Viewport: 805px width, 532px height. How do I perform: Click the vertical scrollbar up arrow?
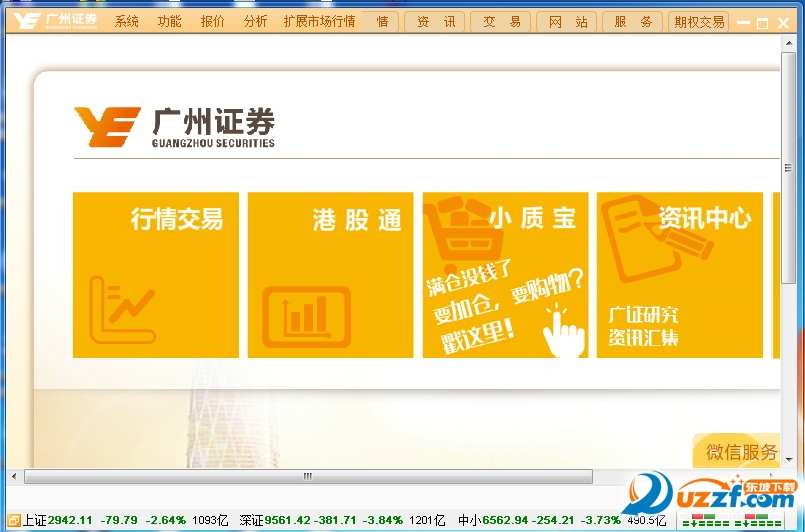[x=789, y=43]
